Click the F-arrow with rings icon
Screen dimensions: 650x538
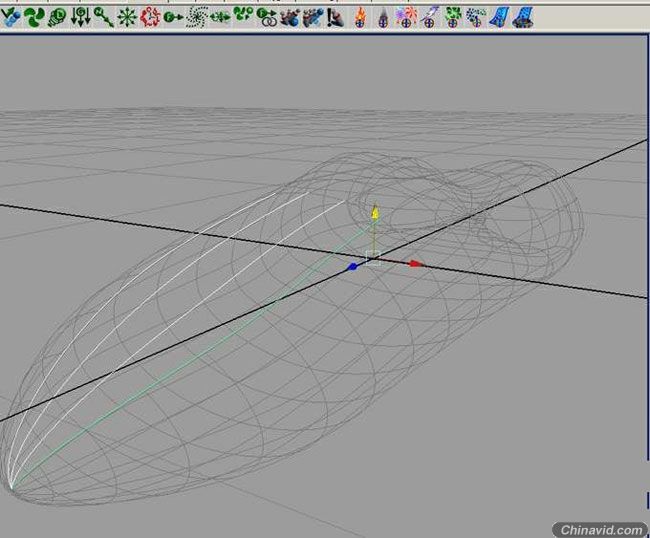point(267,17)
